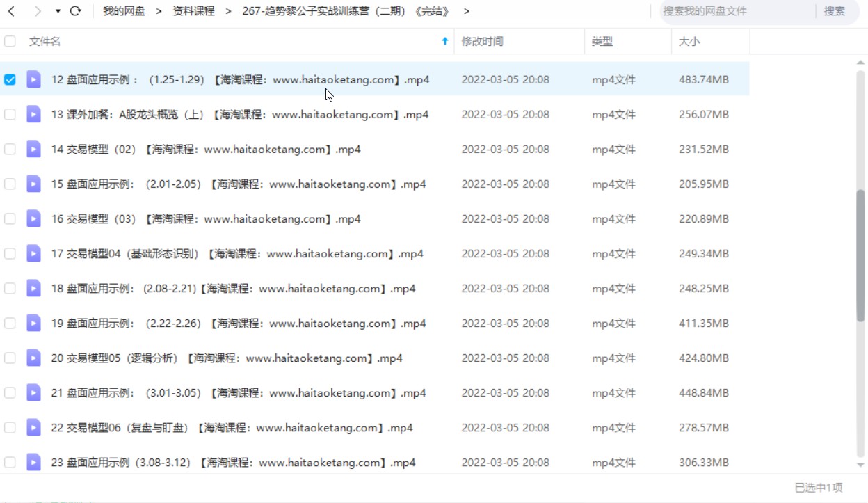Select file name 19 盘面应用示例：（2.22-2.26）
The width and height of the screenshot is (868, 503).
tap(239, 323)
